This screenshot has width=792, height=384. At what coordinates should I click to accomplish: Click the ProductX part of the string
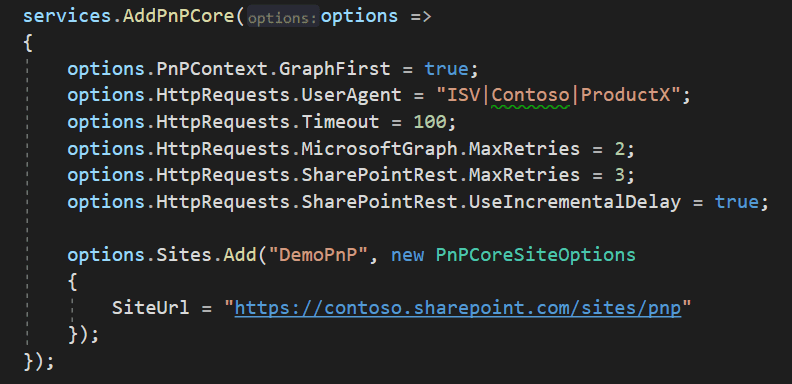(625, 95)
